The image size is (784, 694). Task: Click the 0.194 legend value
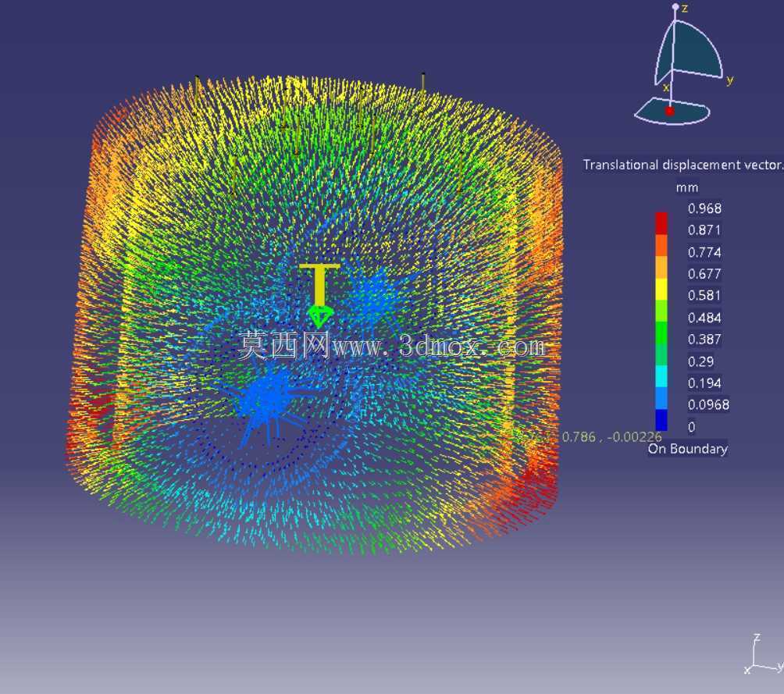click(704, 383)
